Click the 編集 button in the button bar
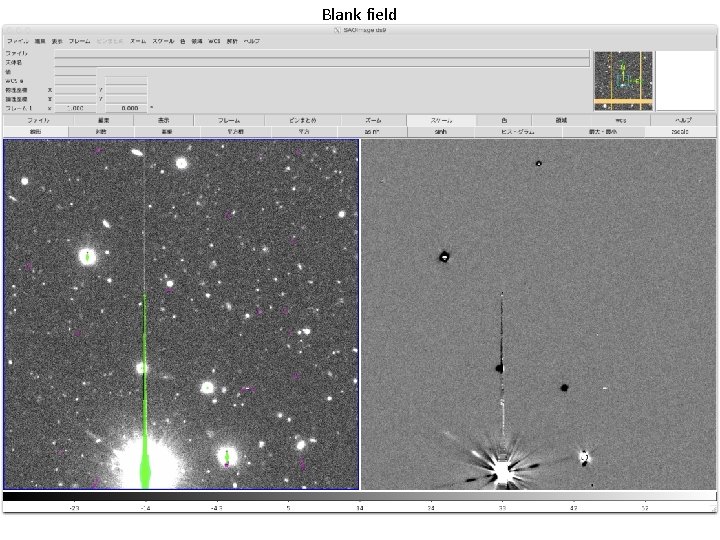The image size is (720, 540). pyautogui.click(x=104, y=120)
